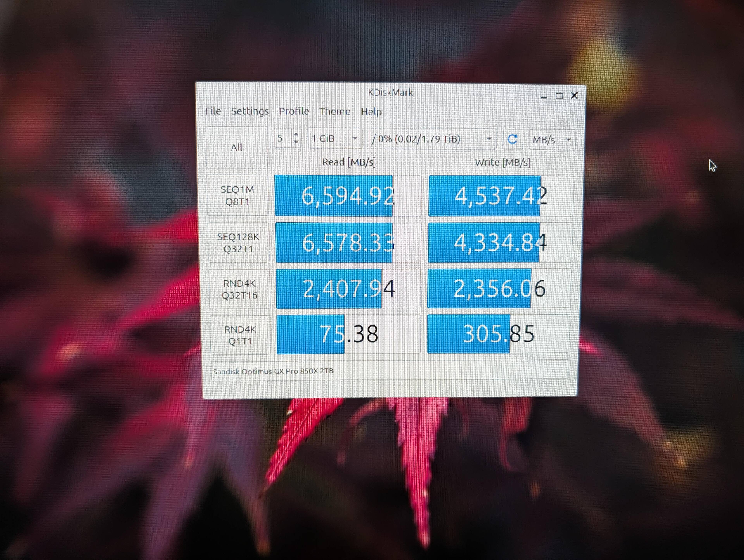Run all benchmarks with All button
The image size is (744, 560).
tap(237, 147)
